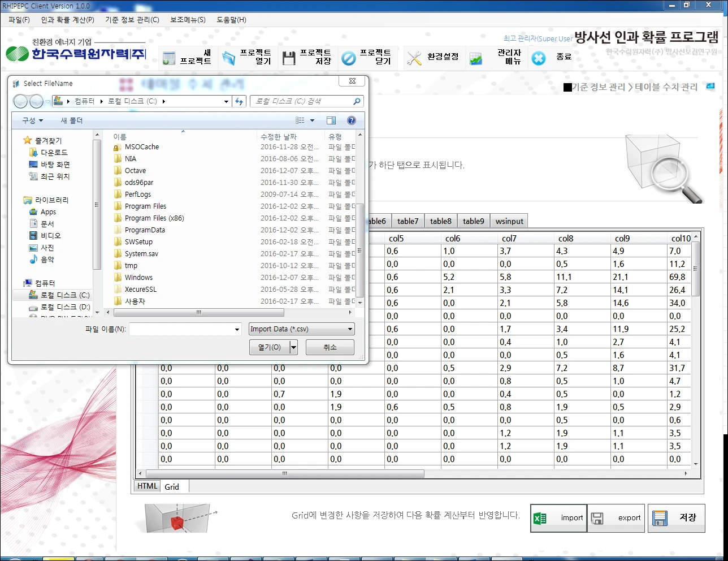The image size is (728, 561).
Task: Click the refresh icon beside address bar
Action: pos(239,101)
